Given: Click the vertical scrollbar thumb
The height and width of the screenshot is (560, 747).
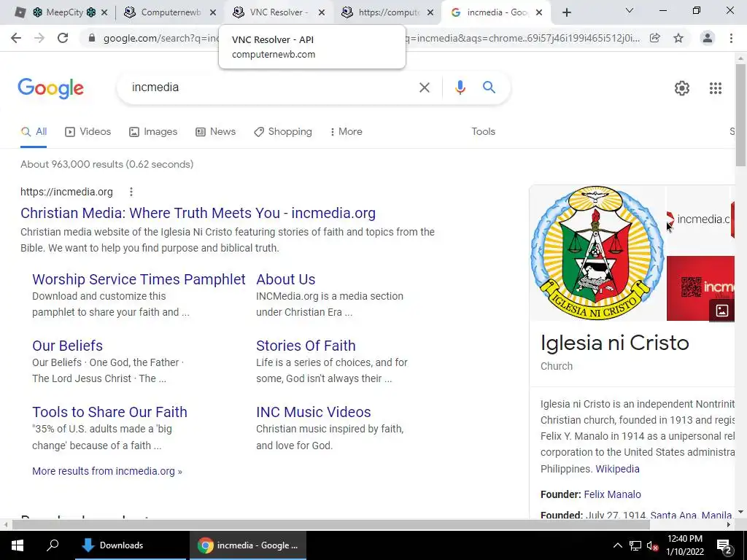Looking at the screenshot, I should point(740,114).
